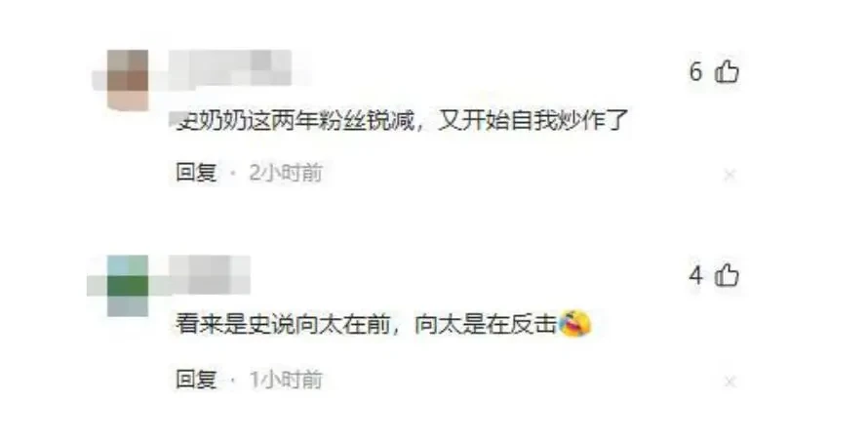The height and width of the screenshot is (442, 868).
Task: Click the thumbs-up on the 4-like comment
Action: click(x=727, y=275)
